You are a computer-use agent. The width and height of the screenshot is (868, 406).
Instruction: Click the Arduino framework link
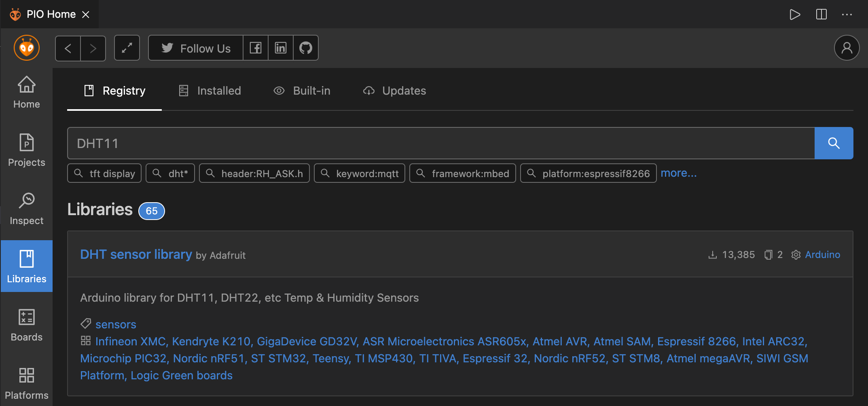823,254
